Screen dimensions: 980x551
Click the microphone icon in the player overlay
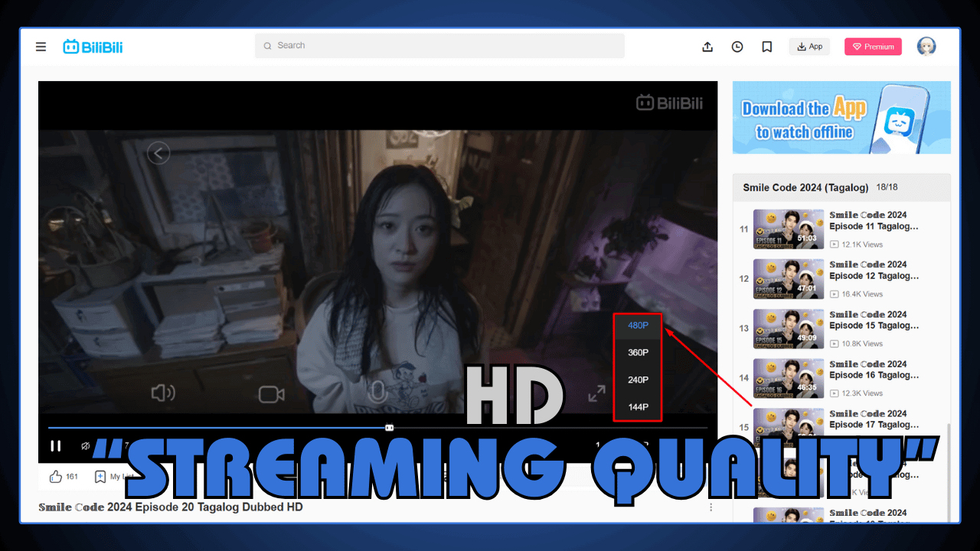coord(377,393)
